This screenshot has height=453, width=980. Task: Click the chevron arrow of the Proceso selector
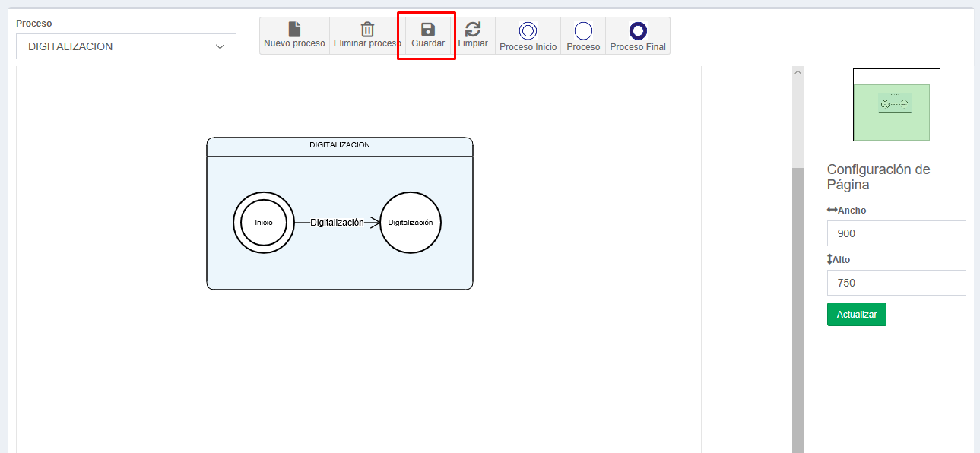coord(220,46)
